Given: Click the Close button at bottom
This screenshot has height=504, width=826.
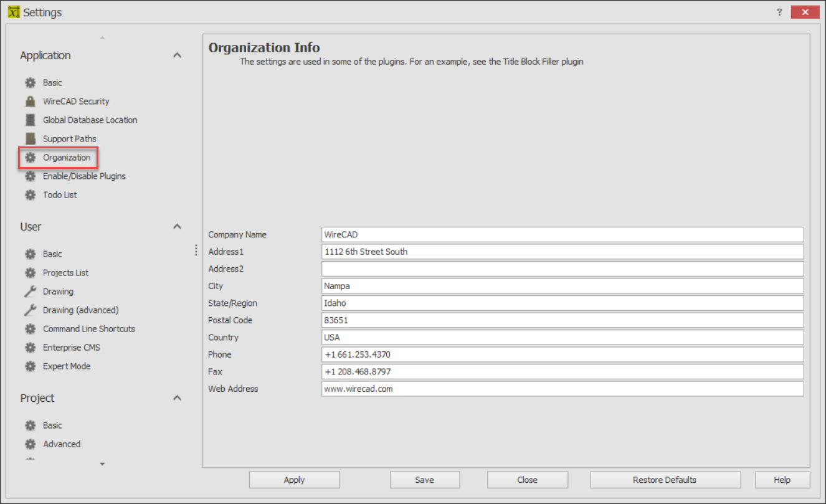Looking at the screenshot, I should [528, 480].
